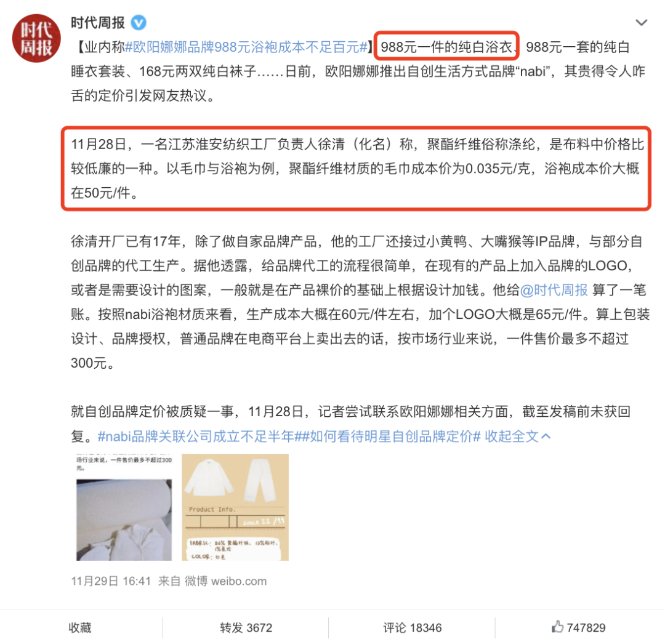Select the 收藏 favorite tab

tap(79, 627)
